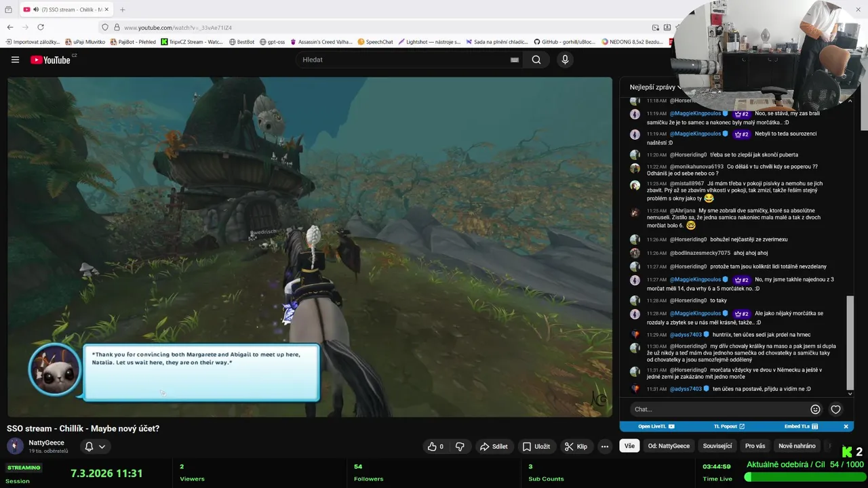Image resolution: width=868 pixels, height=488 pixels.
Task: Click the Sdílet share button
Action: pos(494,447)
